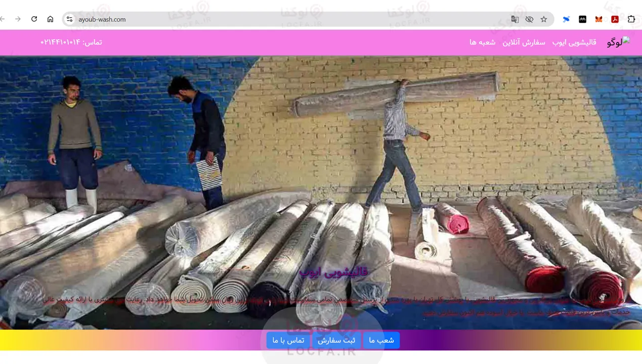The width and height of the screenshot is (642, 364).
Task: View site information icon beside the URL
Action: pos(69,19)
